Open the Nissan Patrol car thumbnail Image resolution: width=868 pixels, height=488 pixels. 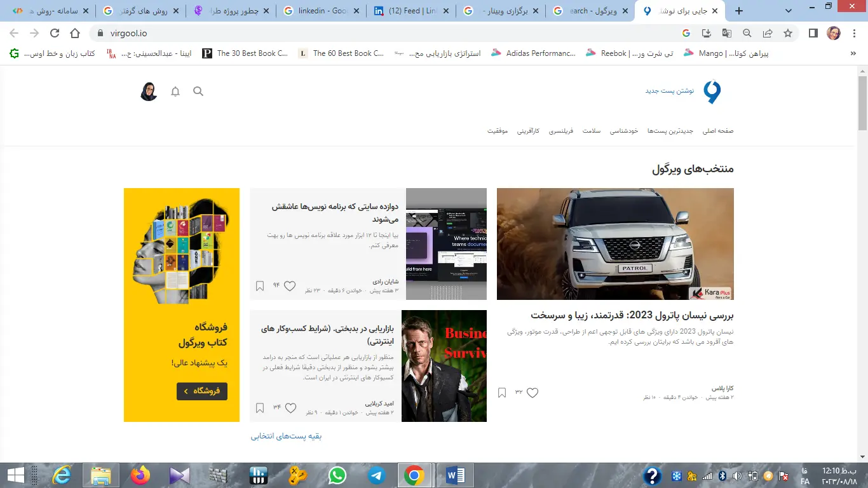pyautogui.click(x=615, y=244)
